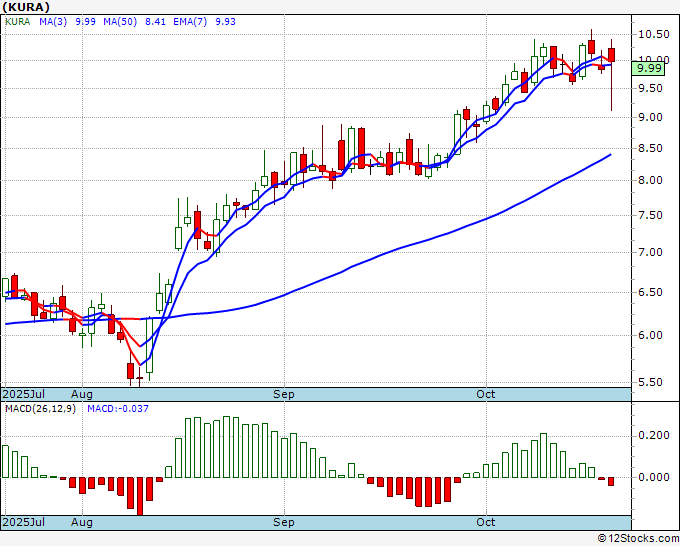Click the 10.50 price axis label
Image resolution: width=680 pixels, height=546 pixels.
coord(654,35)
